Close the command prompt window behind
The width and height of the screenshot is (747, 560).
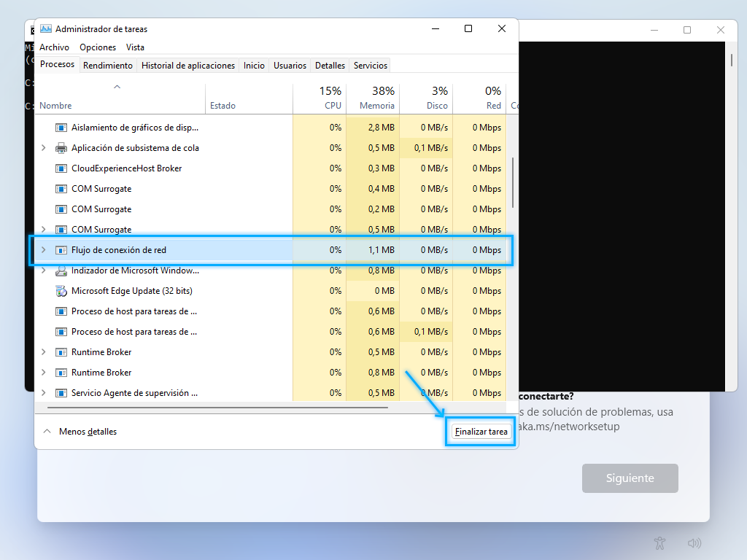[x=720, y=30]
